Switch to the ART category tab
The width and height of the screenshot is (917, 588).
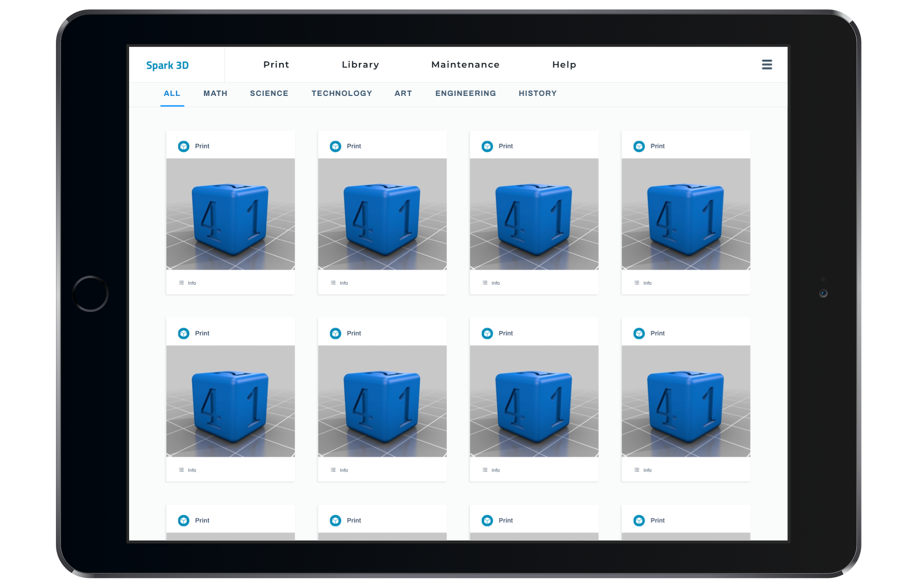pyautogui.click(x=403, y=93)
